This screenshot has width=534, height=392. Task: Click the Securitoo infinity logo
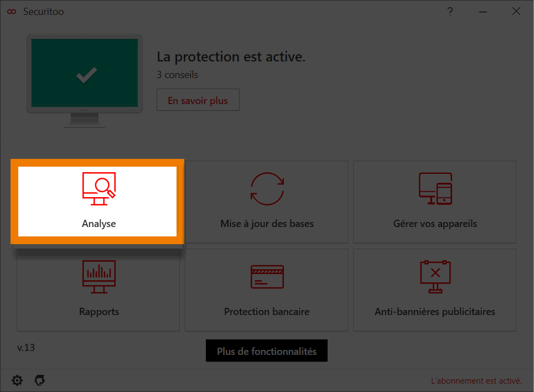pyautogui.click(x=12, y=12)
